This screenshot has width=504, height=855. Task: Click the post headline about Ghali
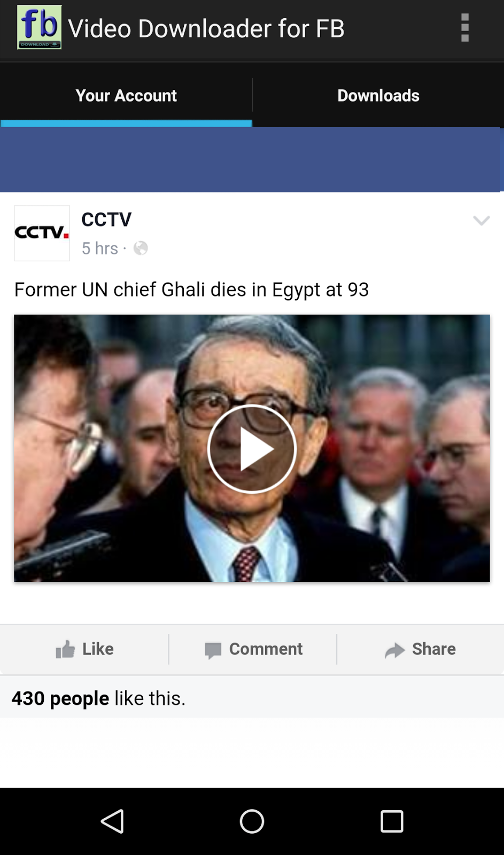[191, 290]
